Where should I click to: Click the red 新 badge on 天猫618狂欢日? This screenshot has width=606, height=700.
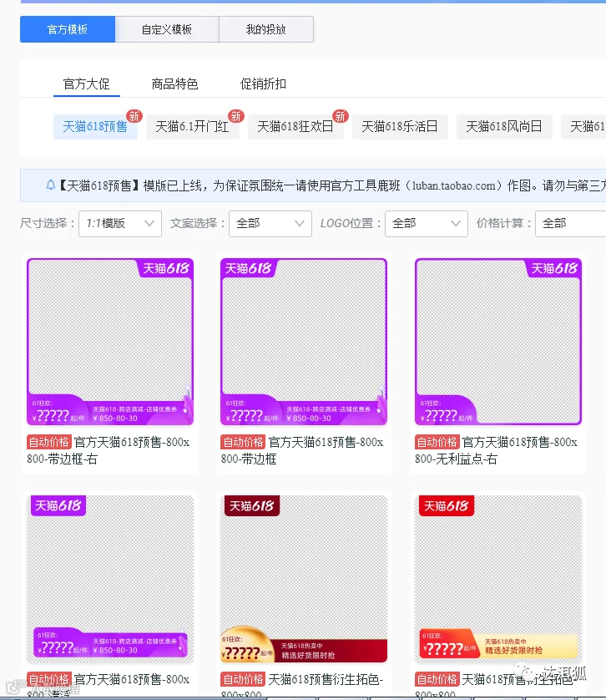[x=341, y=116]
